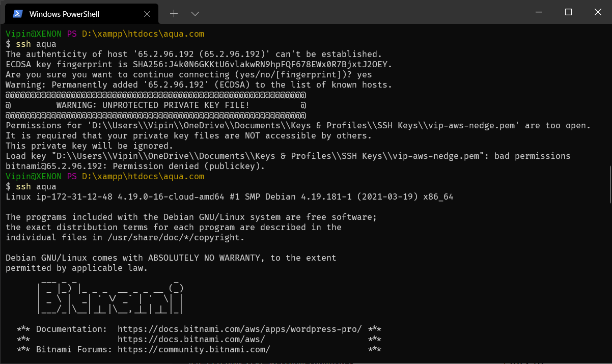
Task: Click 'It is required that your private key' line
Action: (189, 136)
